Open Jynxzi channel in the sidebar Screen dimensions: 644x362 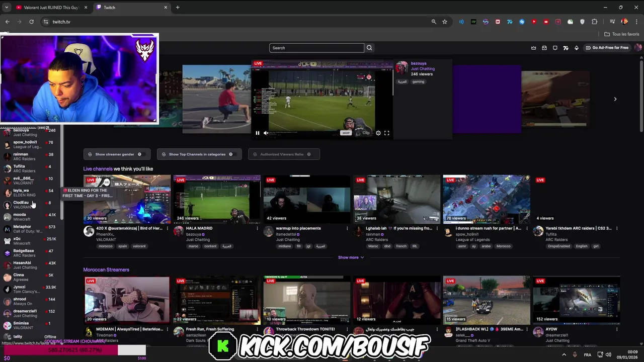(30, 289)
